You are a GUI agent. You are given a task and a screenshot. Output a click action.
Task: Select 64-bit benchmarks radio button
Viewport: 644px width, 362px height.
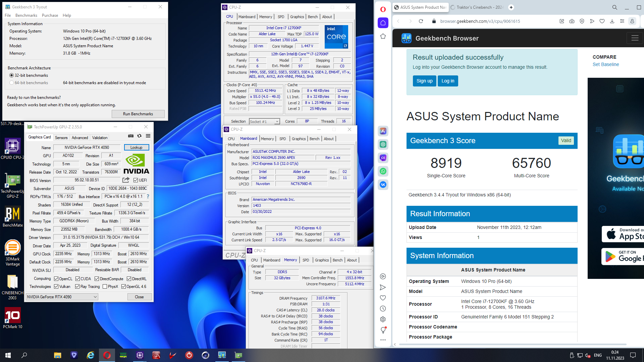(x=12, y=83)
